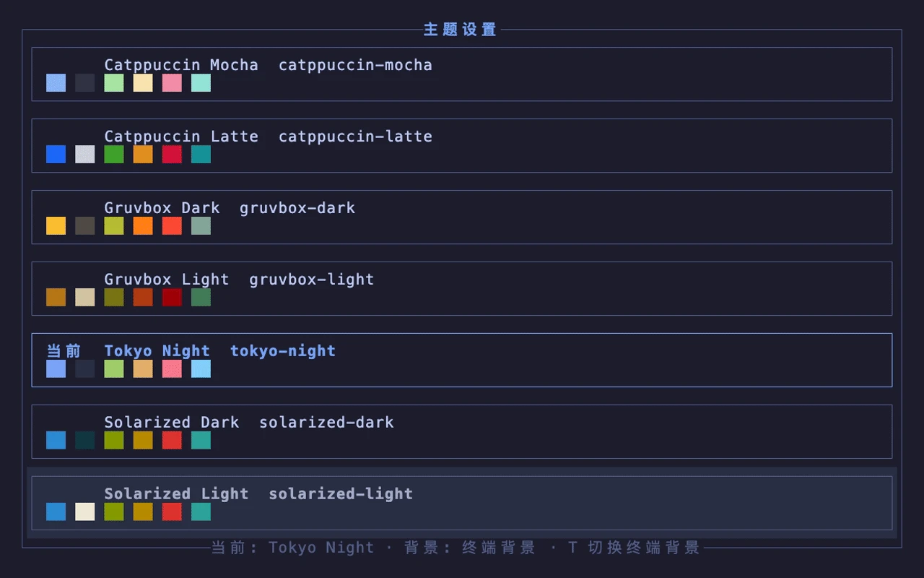Click Gruvbox Dark's gray-green aqua swatch
Screen dimensions: 924x578
click(x=201, y=226)
